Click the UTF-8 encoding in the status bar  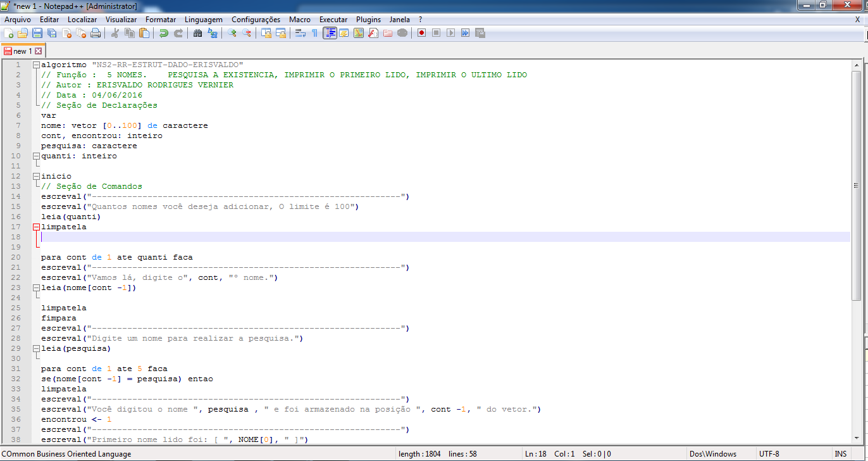[769, 454]
